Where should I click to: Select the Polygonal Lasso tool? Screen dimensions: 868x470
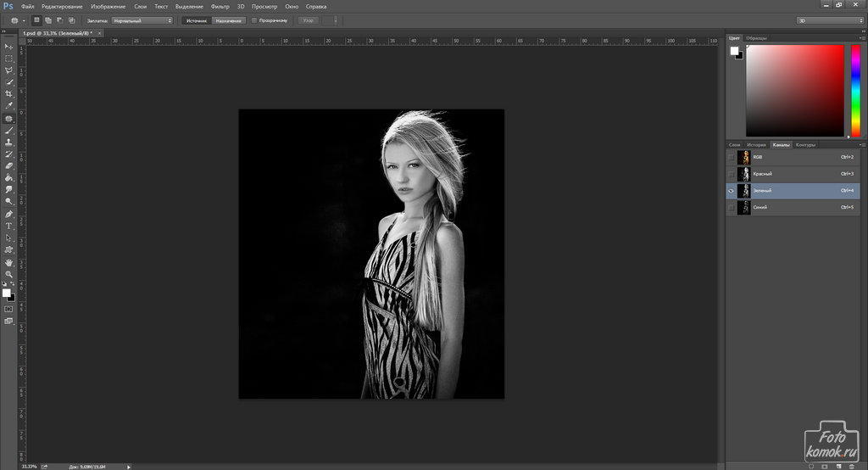click(x=8, y=70)
